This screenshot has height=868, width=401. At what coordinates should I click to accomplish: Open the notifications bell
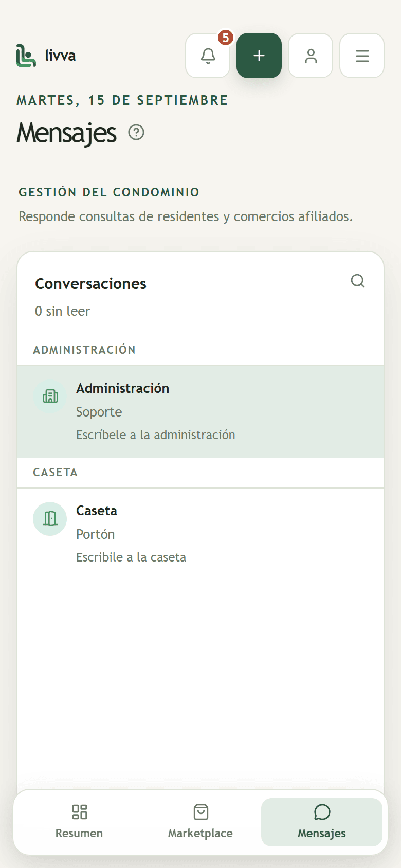pos(208,56)
